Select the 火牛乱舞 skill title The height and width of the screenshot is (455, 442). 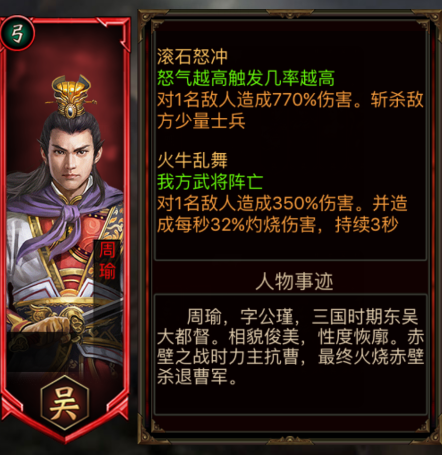192,160
